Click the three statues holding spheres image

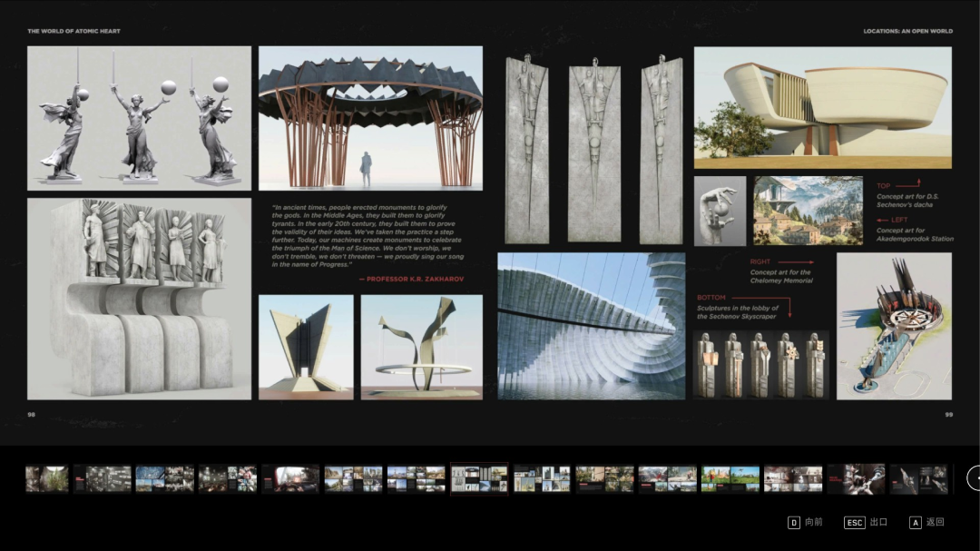140,118
